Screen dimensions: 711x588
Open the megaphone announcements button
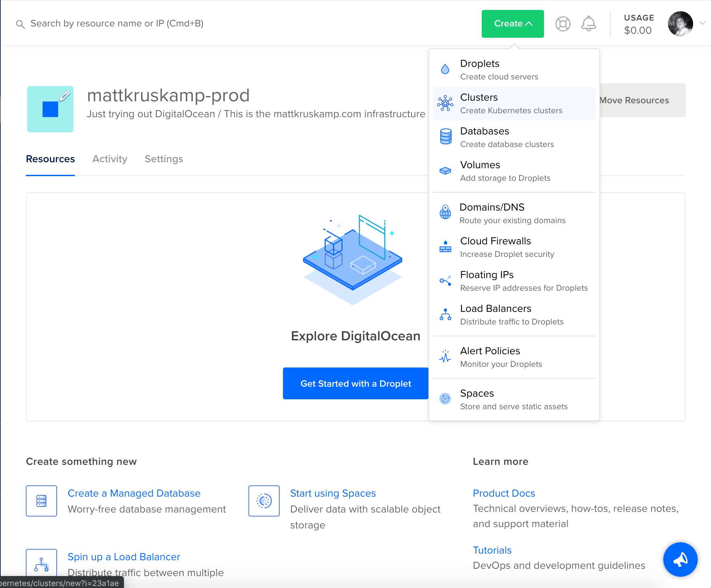point(680,560)
